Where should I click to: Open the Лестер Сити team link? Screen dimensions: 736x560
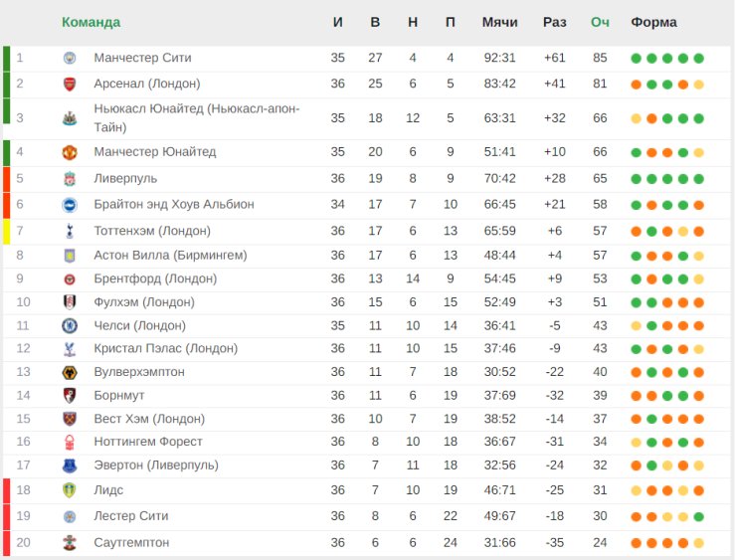131,516
